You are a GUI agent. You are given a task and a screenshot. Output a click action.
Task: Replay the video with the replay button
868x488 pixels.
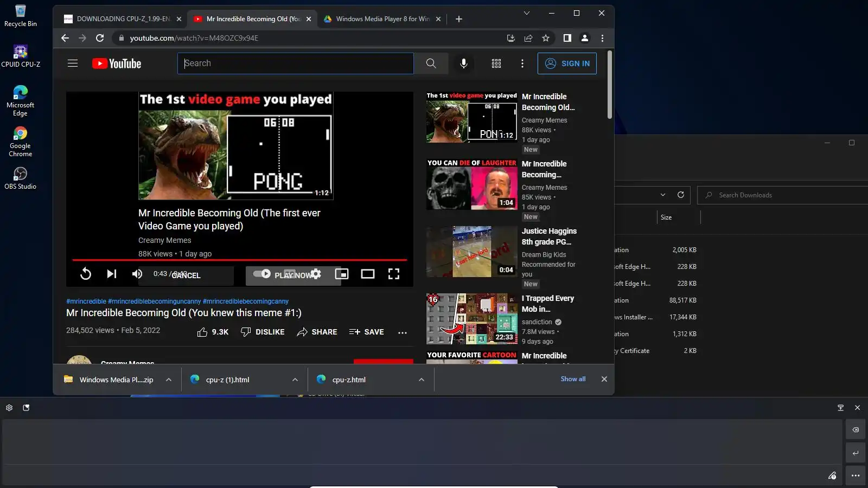[86, 274]
